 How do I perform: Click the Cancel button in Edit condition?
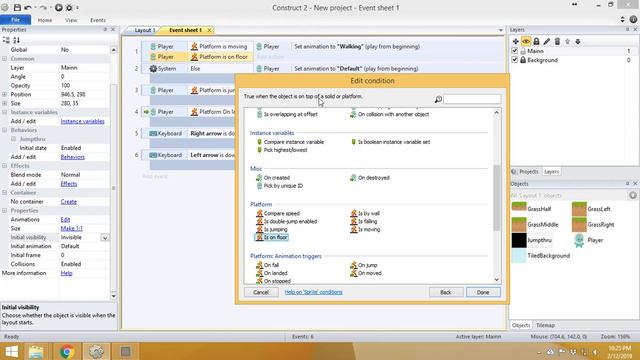pos(261,292)
